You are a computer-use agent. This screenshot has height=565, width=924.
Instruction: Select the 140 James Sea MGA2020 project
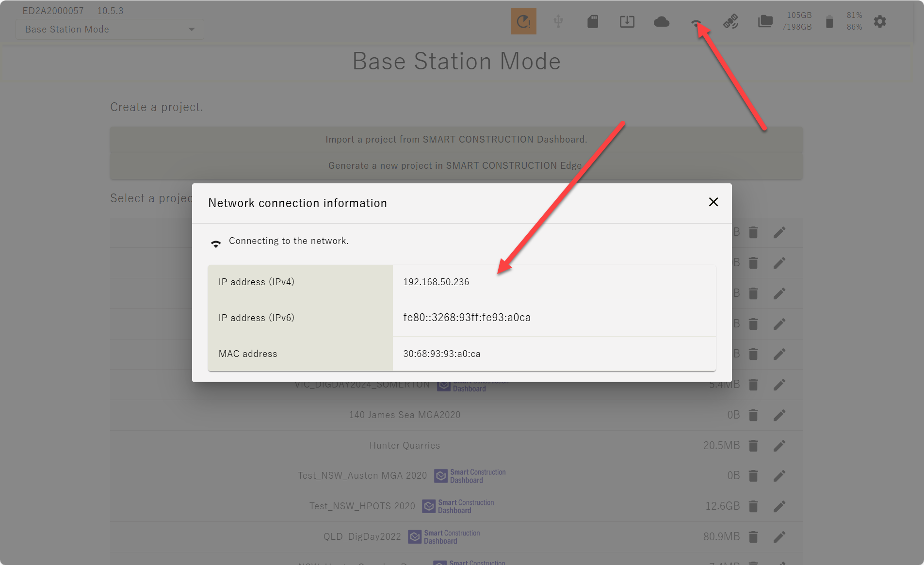coord(405,415)
